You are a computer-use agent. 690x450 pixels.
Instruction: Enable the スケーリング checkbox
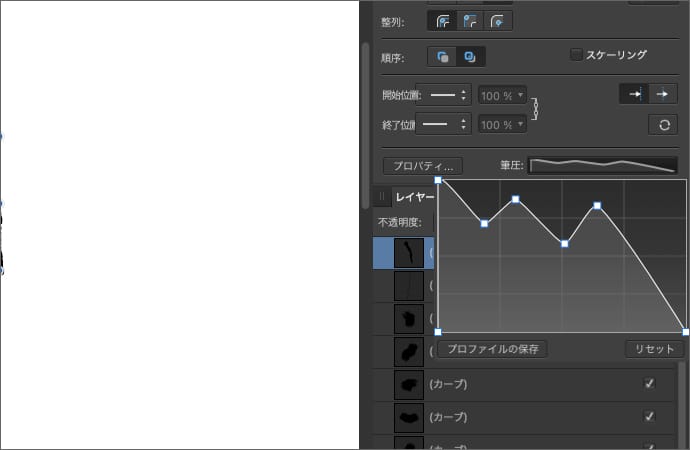tap(576, 55)
